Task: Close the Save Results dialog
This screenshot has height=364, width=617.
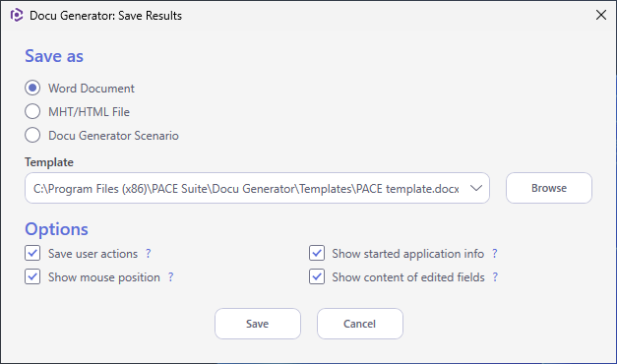Action: point(601,15)
